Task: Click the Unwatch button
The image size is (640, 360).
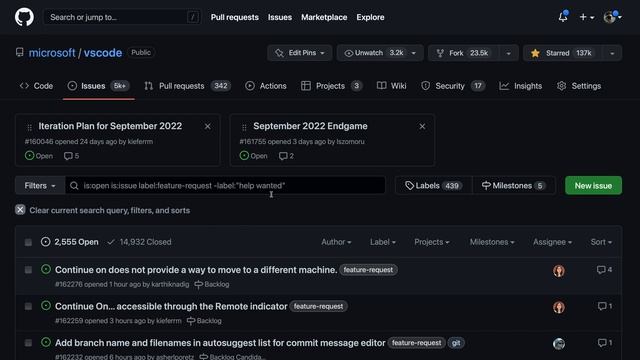Action: pyautogui.click(x=373, y=53)
